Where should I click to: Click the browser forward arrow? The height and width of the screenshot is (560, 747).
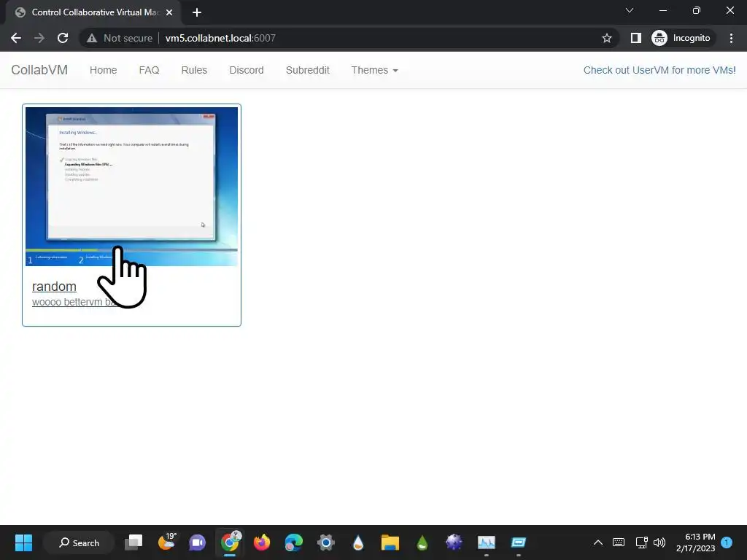click(39, 38)
